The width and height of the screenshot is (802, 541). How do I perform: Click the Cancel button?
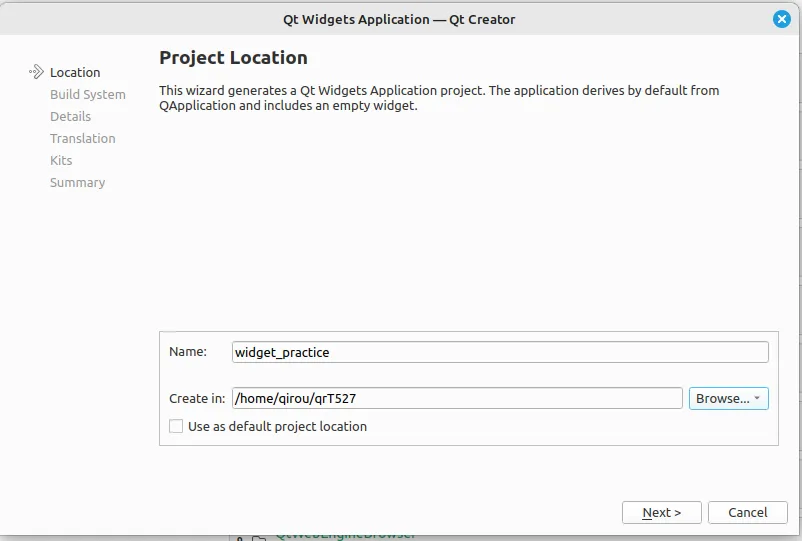coord(747,512)
